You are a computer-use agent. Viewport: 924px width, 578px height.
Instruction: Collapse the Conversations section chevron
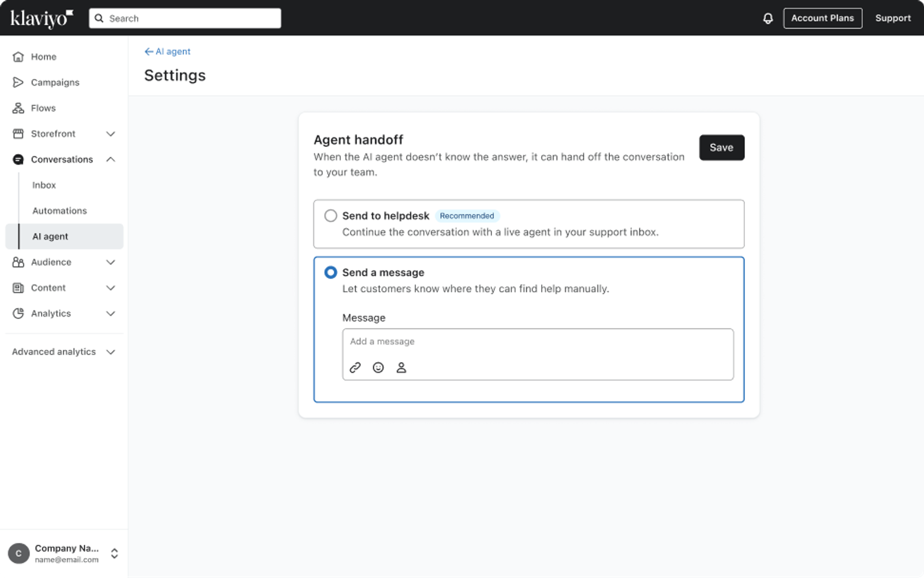coord(111,159)
